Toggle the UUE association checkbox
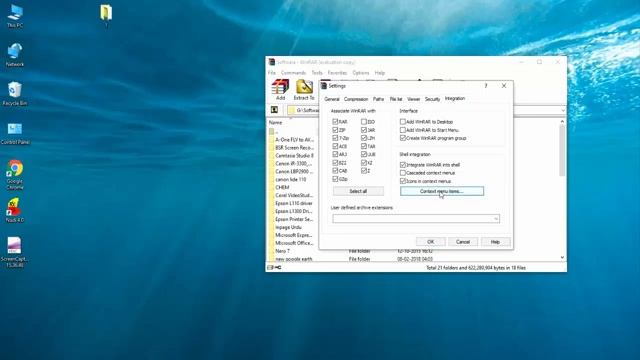The image size is (640, 360). click(364, 154)
